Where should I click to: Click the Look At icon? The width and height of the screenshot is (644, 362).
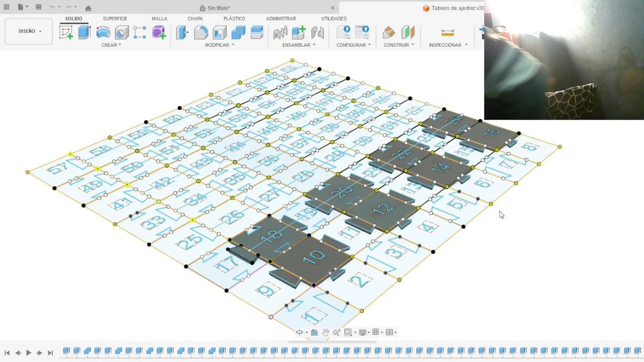coord(314,332)
